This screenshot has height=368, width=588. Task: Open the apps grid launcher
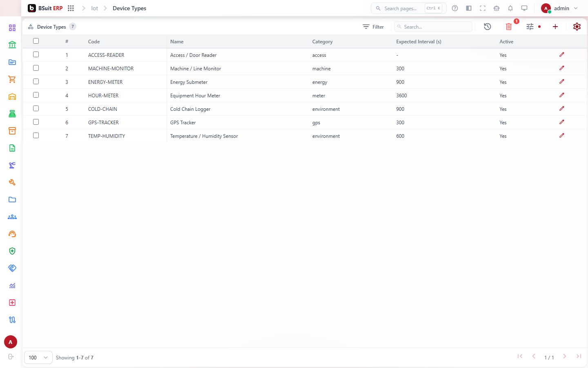[x=71, y=8]
